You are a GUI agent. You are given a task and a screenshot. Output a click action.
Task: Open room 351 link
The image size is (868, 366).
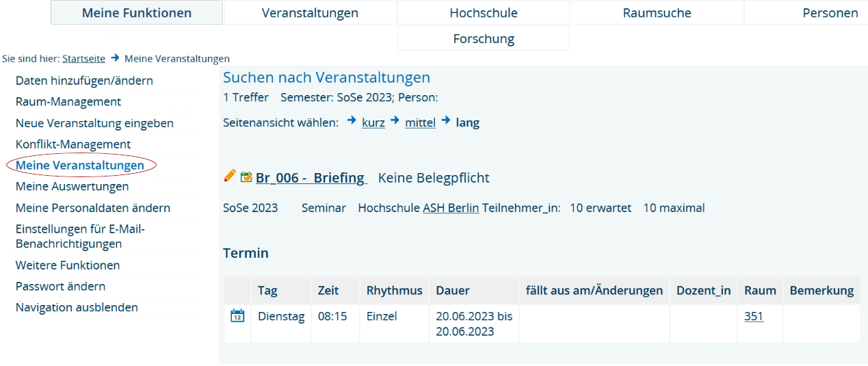click(753, 317)
